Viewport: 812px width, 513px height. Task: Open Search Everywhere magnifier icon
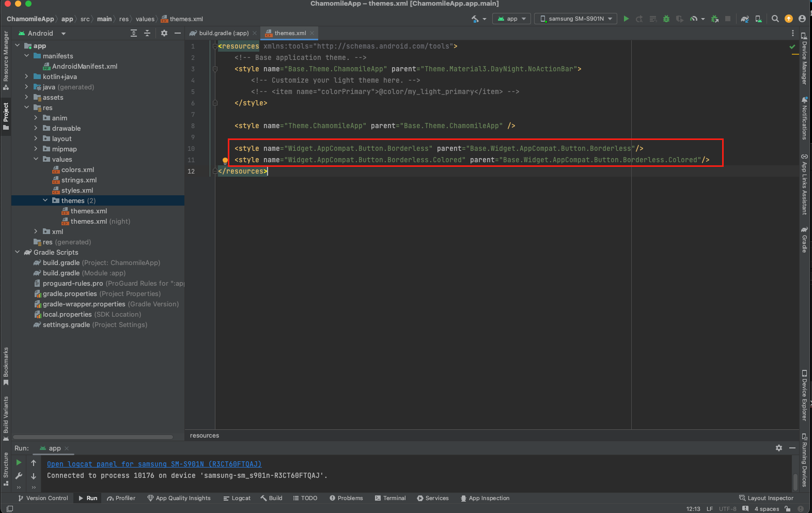775,19
